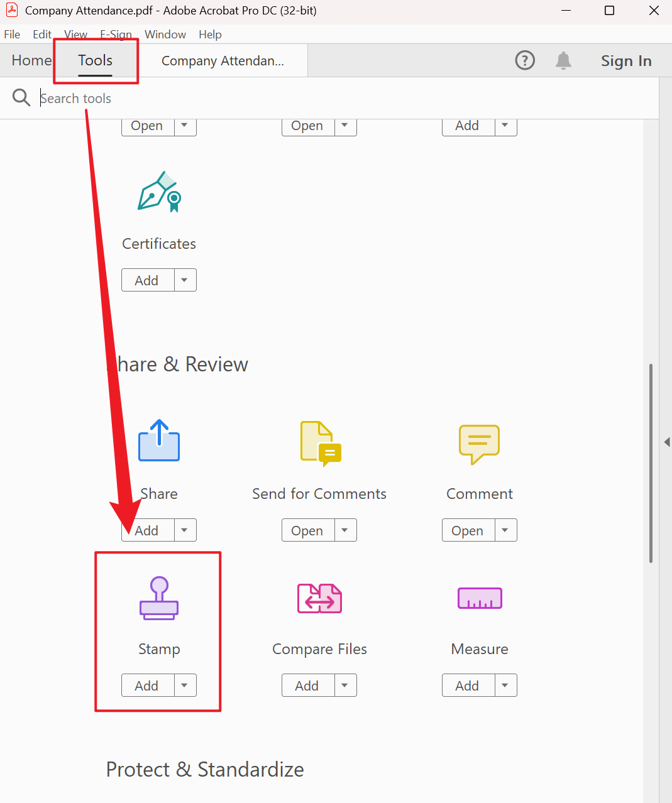Expand the Certificates Add dropdown arrow
This screenshot has height=803, width=672.
185,280
